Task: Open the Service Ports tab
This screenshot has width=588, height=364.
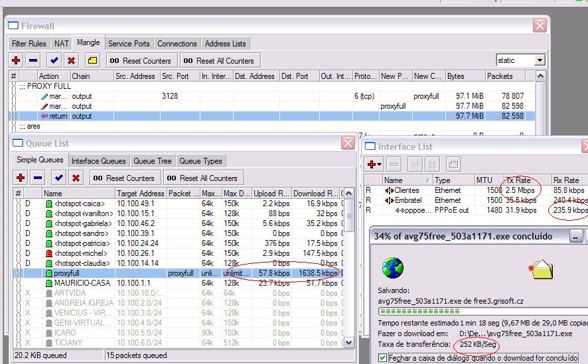Action: 129,44
